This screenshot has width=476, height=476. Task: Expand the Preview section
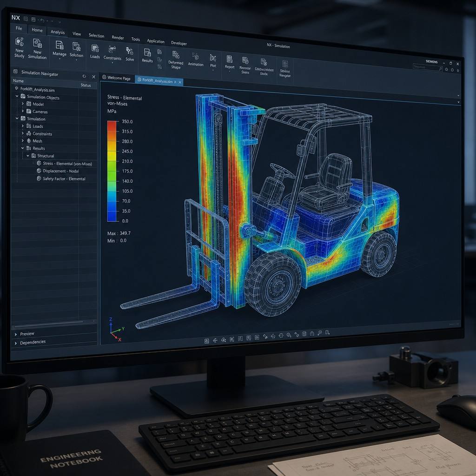(16, 334)
